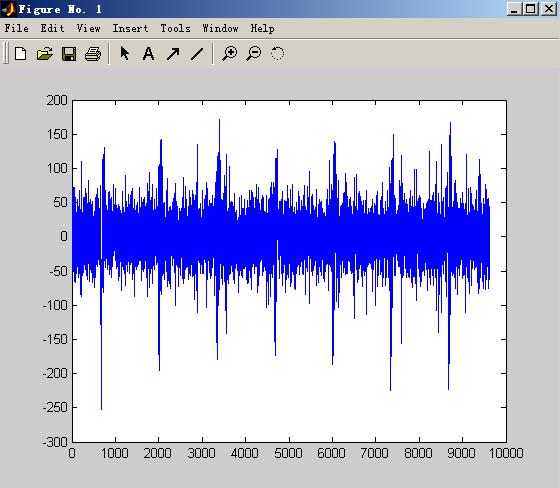Click the MATLAB logo in the title bar

click(x=8, y=9)
